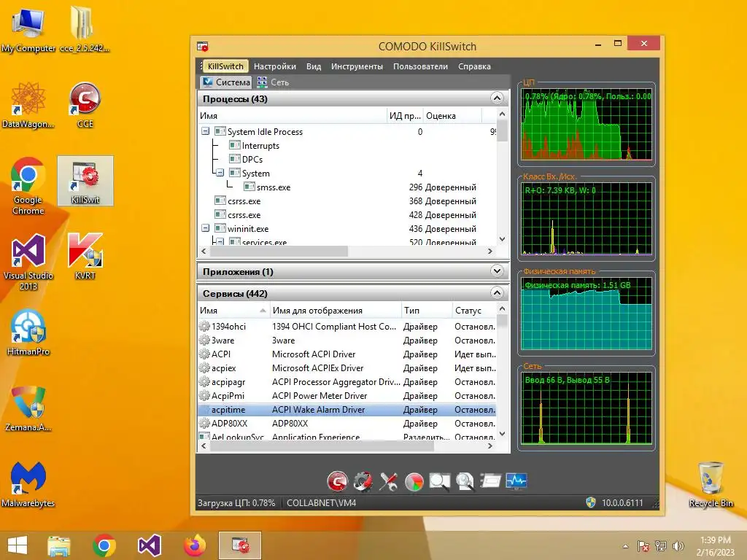Click the Сеть traffic graph panel
Screen dimensions: 747x560
[587, 408]
